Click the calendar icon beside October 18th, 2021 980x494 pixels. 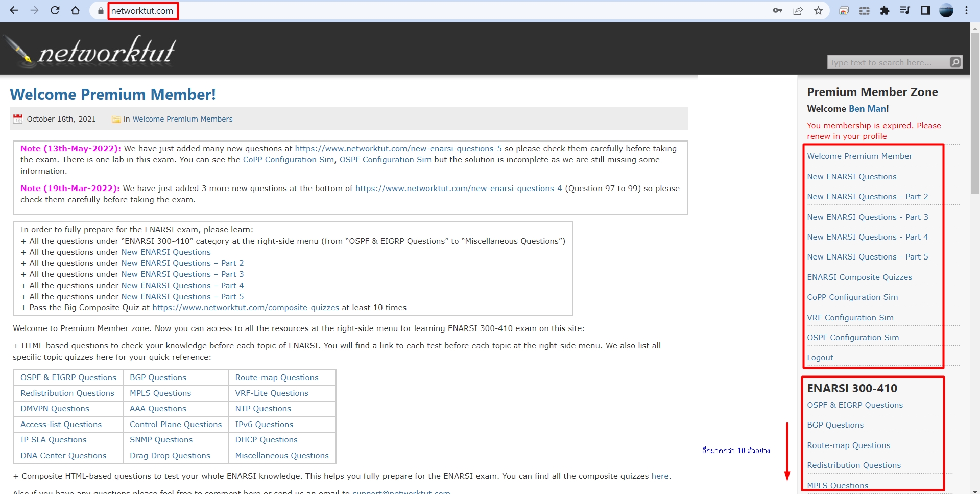(18, 119)
